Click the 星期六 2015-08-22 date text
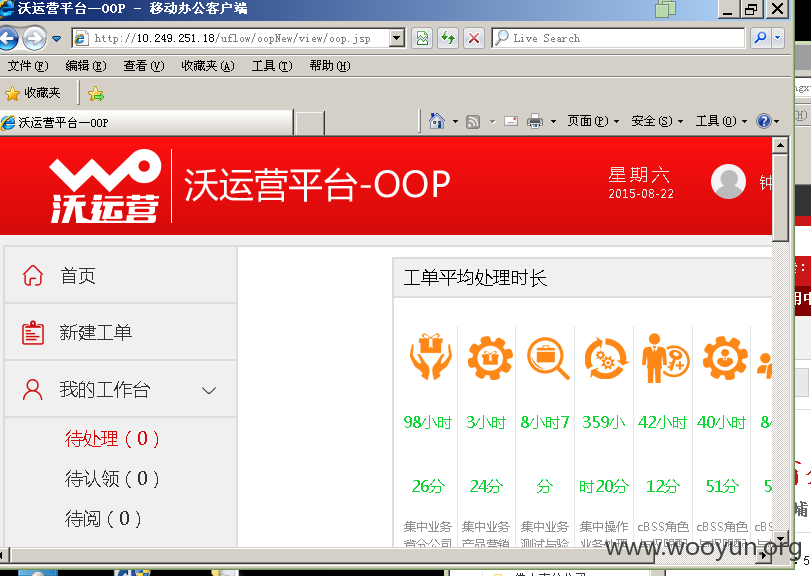This screenshot has width=811, height=576. pyautogui.click(x=640, y=183)
